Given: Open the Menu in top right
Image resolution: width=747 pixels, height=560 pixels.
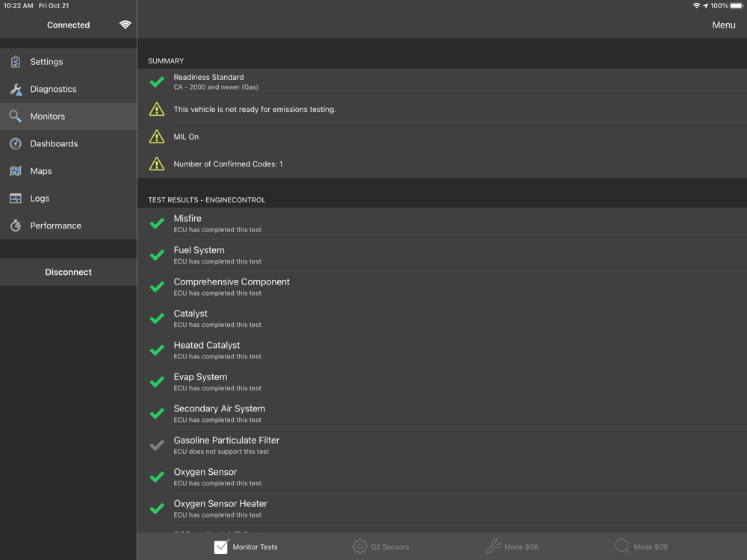Looking at the screenshot, I should click(x=724, y=25).
